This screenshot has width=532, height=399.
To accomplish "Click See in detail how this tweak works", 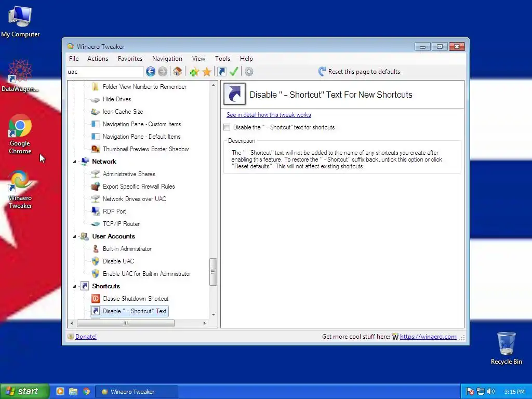I will point(269,115).
